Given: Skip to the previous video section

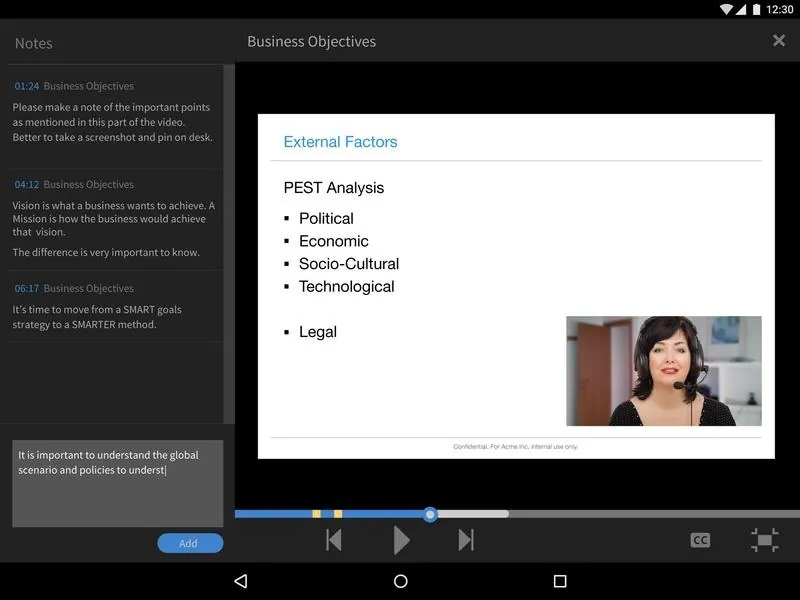Looking at the screenshot, I should (x=334, y=540).
